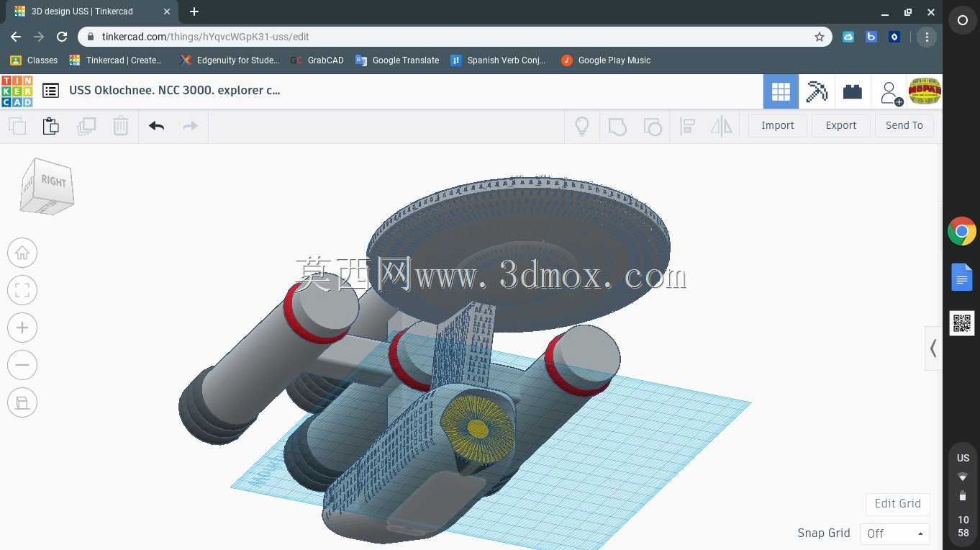Screen dimensions: 980x550
Task: Click the Zoom out button
Action: [22, 365]
